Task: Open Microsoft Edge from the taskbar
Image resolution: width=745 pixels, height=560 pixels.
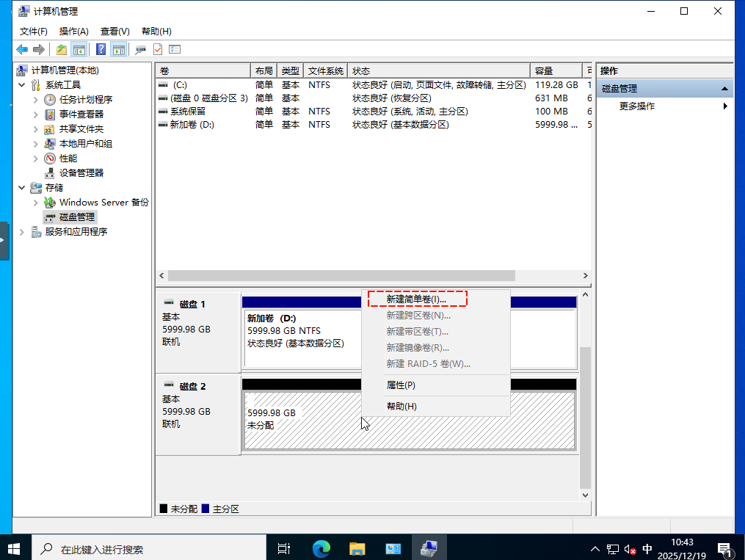Action: tap(321, 548)
